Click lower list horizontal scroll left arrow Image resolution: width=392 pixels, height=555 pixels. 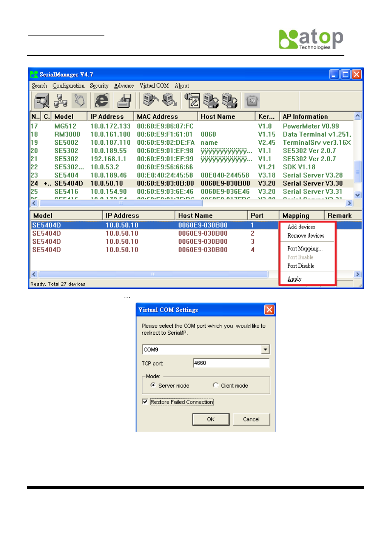point(35,274)
